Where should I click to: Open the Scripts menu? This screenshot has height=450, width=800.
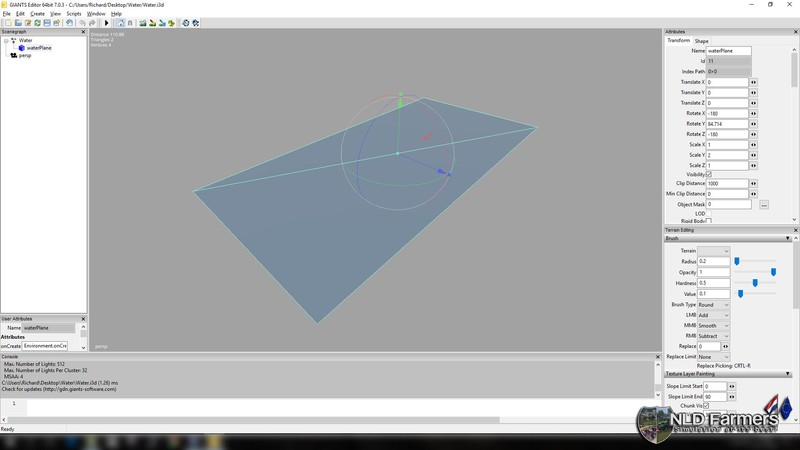(74, 14)
